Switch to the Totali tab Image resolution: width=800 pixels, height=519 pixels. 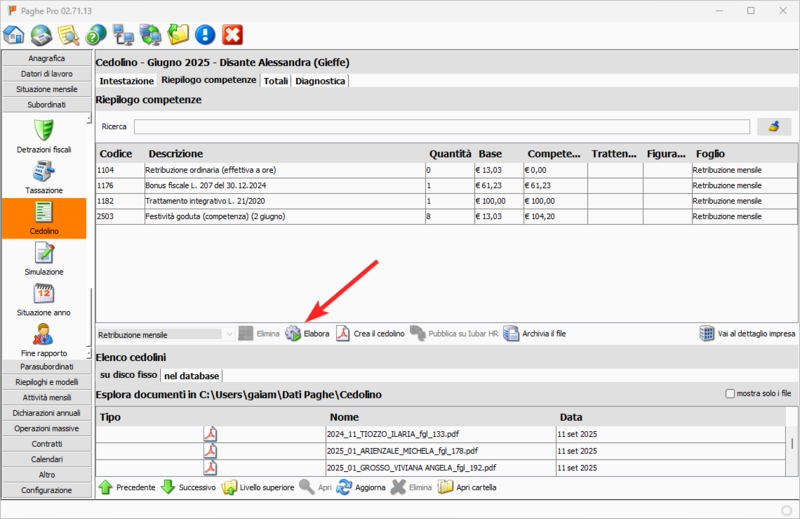tap(275, 80)
